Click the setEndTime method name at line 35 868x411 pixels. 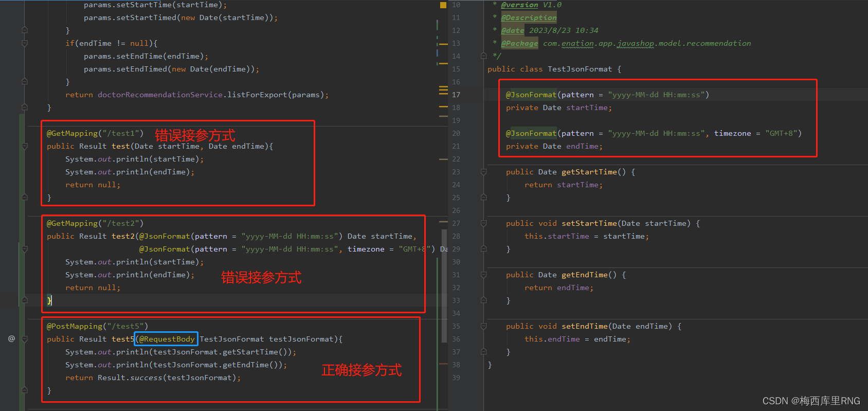585,326
